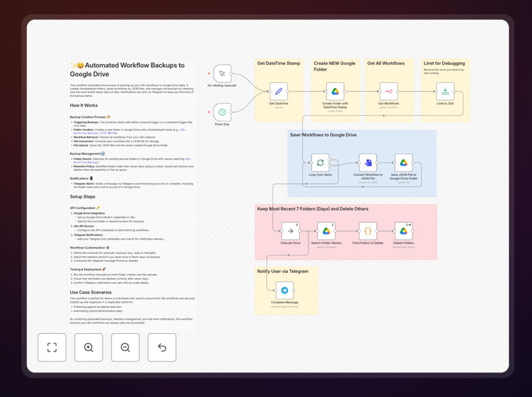
Task: Click the Limit for Debugging sticky title
Action: (444, 63)
